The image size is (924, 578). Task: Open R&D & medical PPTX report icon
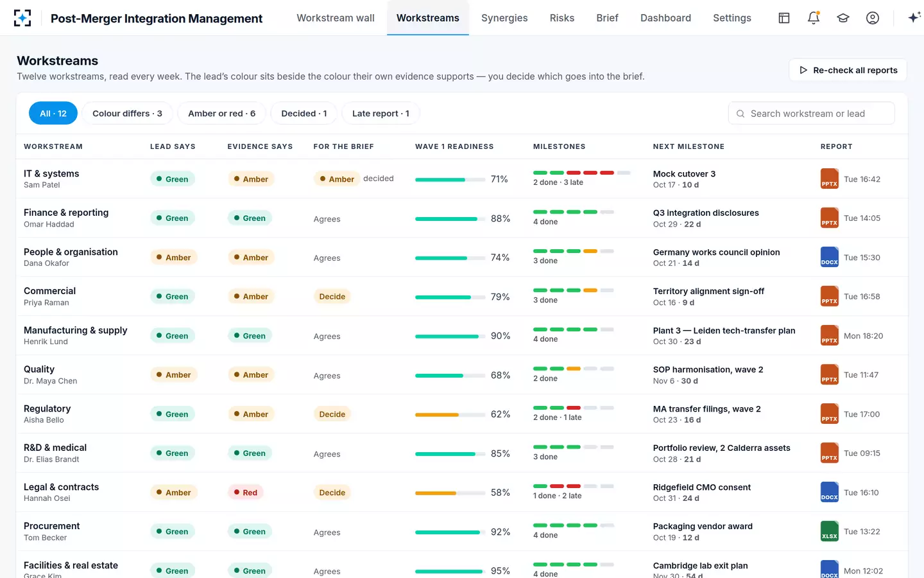click(830, 453)
